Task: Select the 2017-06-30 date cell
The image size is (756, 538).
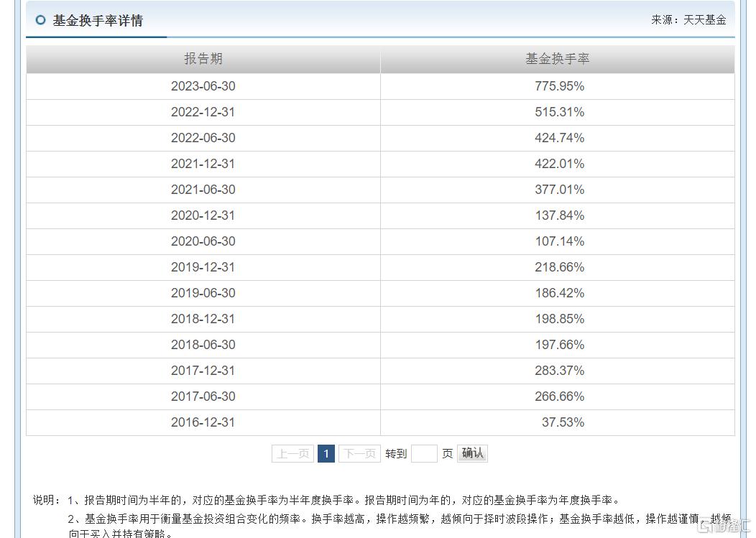Action: [203, 396]
